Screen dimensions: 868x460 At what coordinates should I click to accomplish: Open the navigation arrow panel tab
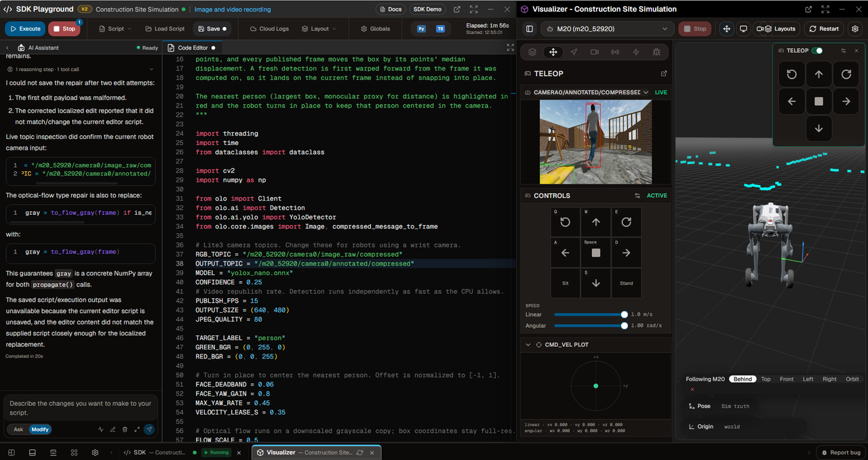pos(574,52)
